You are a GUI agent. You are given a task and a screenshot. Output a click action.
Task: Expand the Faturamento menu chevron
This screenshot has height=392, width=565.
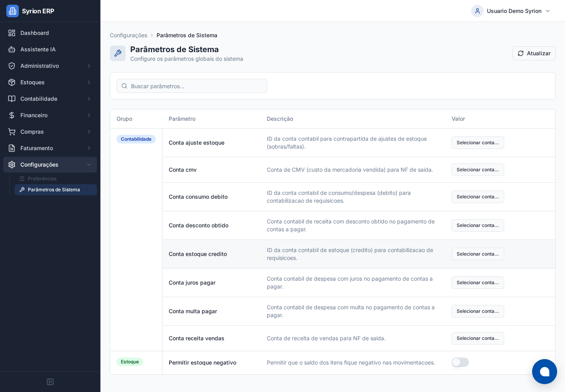[89, 148]
